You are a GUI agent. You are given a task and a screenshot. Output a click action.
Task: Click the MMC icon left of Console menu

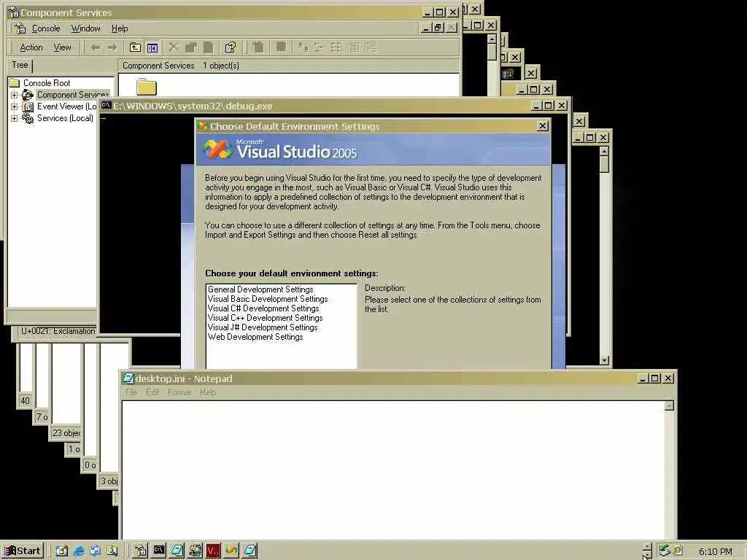coord(20,28)
